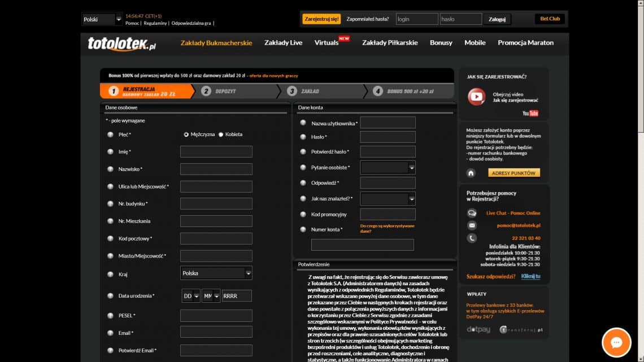Open the Odpowiedzialna gra link
This screenshot has width=644, height=362.
191,23
